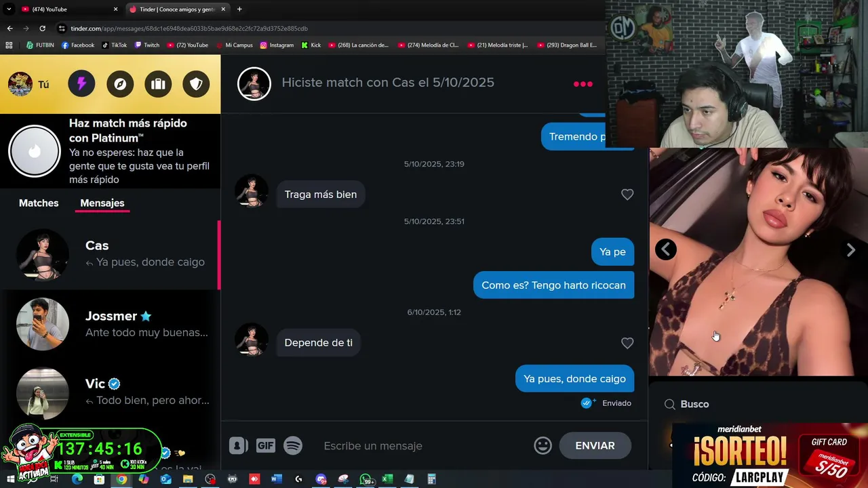The height and width of the screenshot is (488, 868).
Task: Open the conversation with Jossmer
Action: click(x=110, y=324)
